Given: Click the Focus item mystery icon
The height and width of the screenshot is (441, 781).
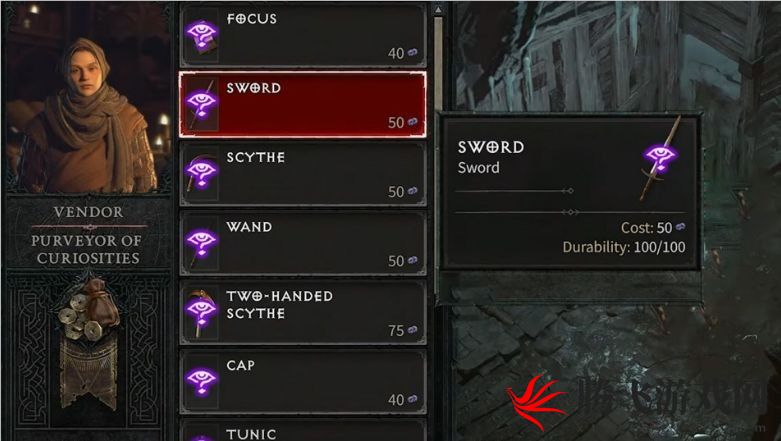Looking at the screenshot, I should pyautogui.click(x=201, y=35).
